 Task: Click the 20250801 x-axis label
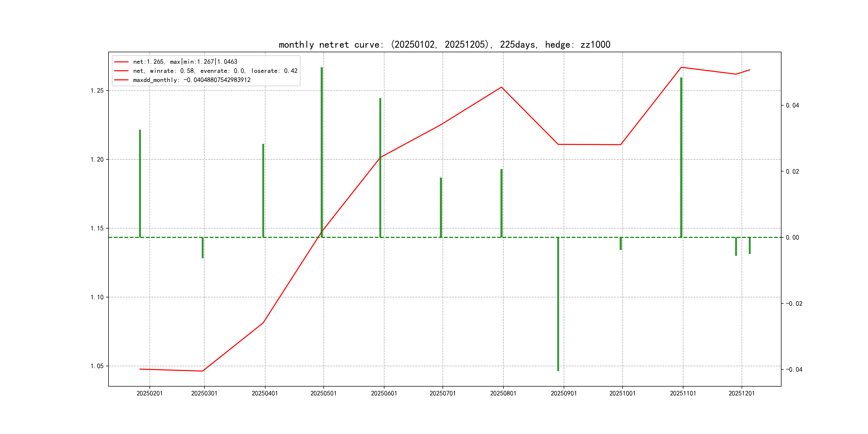[x=503, y=394]
